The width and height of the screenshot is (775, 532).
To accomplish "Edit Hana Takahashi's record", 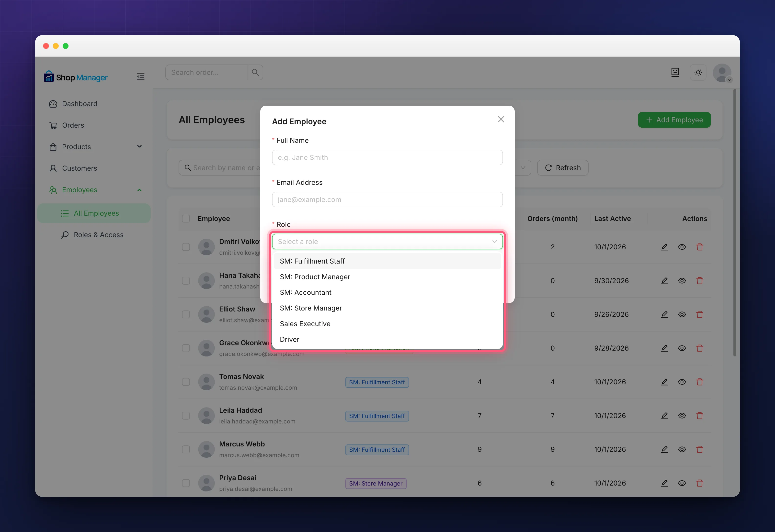I will click(664, 281).
